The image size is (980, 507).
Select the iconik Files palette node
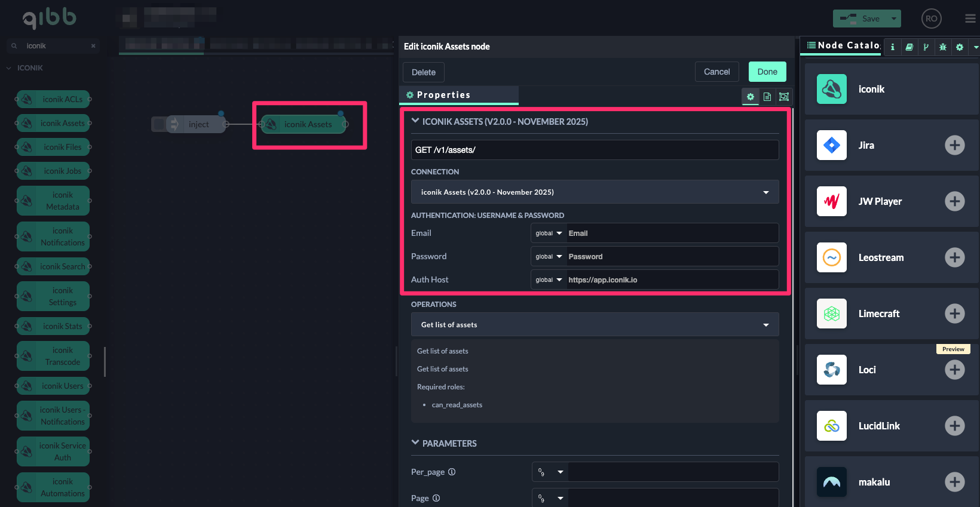(x=54, y=147)
